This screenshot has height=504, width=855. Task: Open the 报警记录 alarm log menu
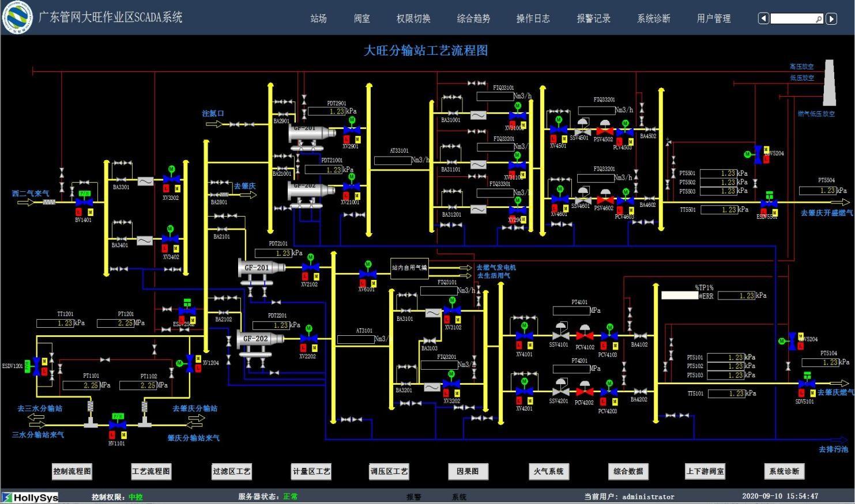pos(593,18)
